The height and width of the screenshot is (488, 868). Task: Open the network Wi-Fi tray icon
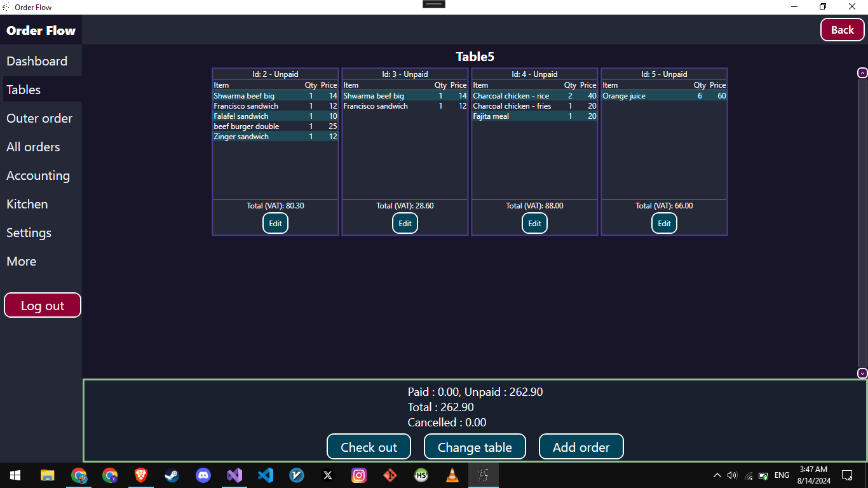pos(749,475)
